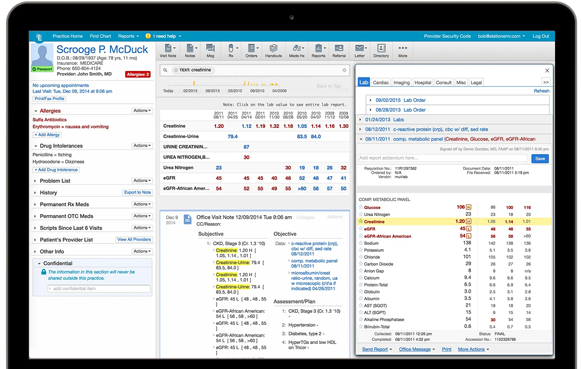The width and height of the screenshot is (581, 369).
Task: Open the Allergies Actions dropdown
Action: click(142, 110)
